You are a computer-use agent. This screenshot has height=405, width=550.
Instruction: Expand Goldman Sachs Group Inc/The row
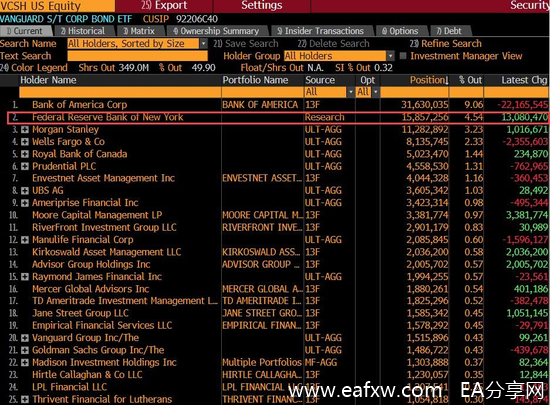[x=25, y=350]
